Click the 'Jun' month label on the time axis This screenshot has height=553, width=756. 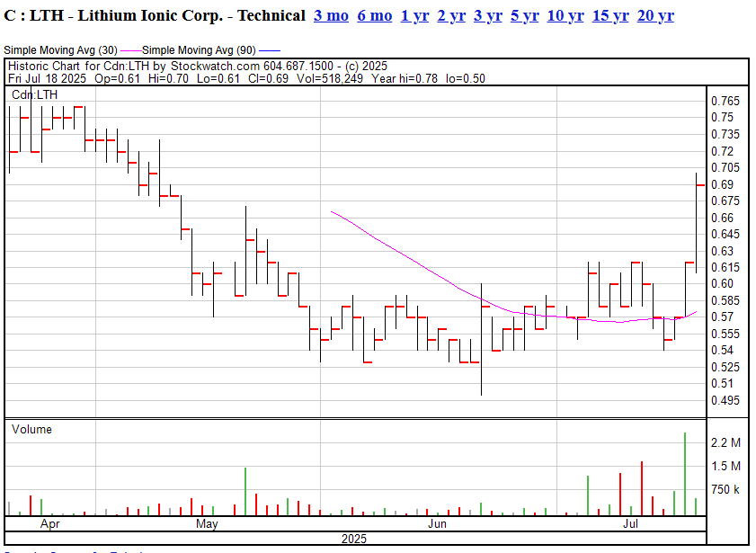(x=437, y=523)
